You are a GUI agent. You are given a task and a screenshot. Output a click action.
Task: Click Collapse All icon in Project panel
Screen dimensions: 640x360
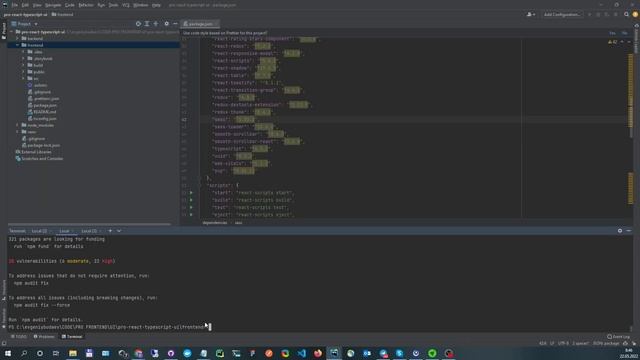(x=156, y=24)
